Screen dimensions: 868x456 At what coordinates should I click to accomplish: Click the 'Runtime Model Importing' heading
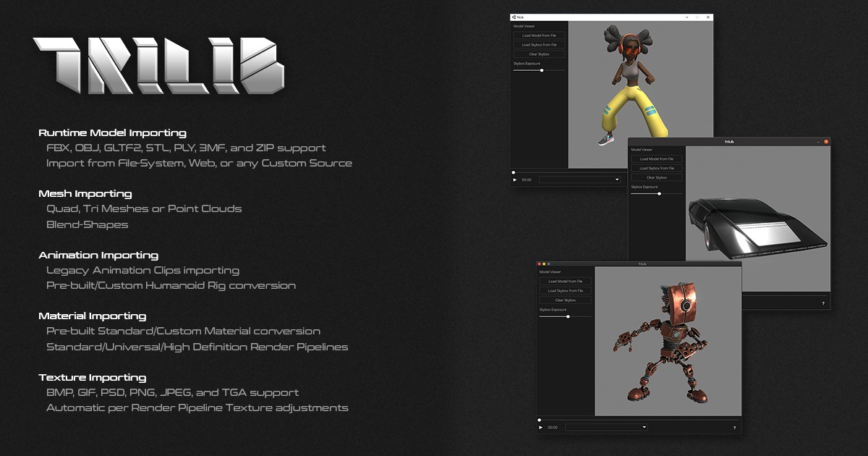pyautogui.click(x=112, y=132)
